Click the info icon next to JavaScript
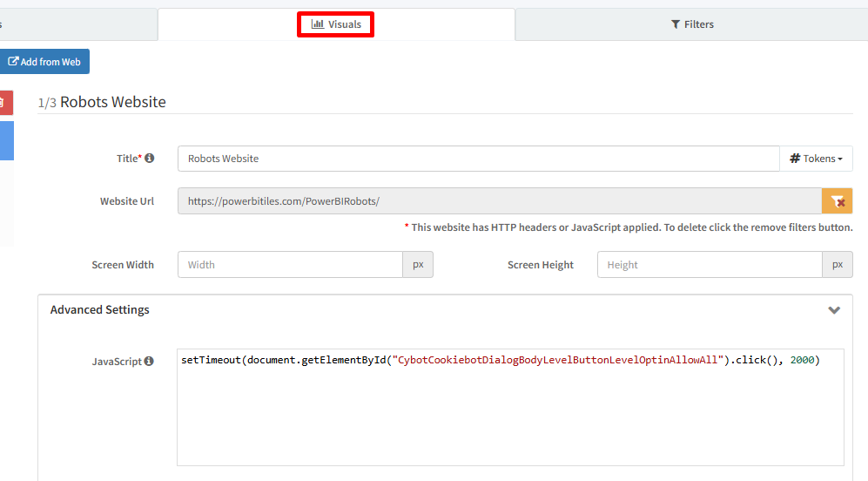Image resolution: width=868 pixels, height=481 pixels. click(149, 361)
